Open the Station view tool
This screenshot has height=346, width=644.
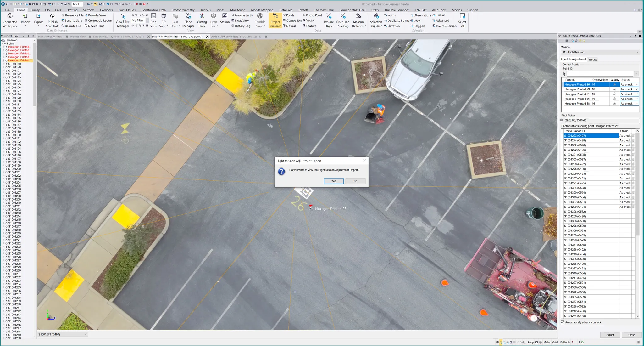pos(225,18)
